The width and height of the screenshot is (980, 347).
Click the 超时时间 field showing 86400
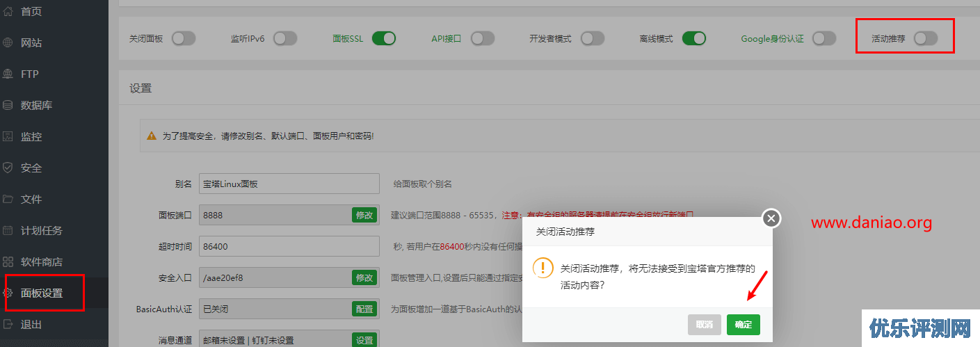coord(289,246)
